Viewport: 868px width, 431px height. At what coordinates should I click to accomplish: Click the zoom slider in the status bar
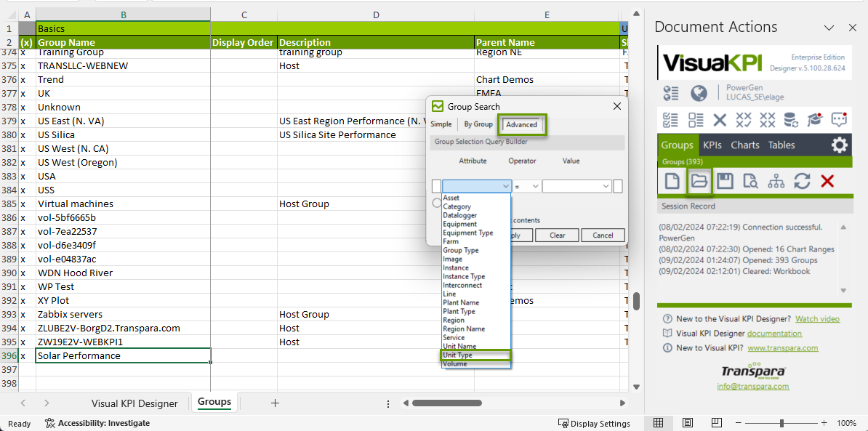(x=781, y=423)
